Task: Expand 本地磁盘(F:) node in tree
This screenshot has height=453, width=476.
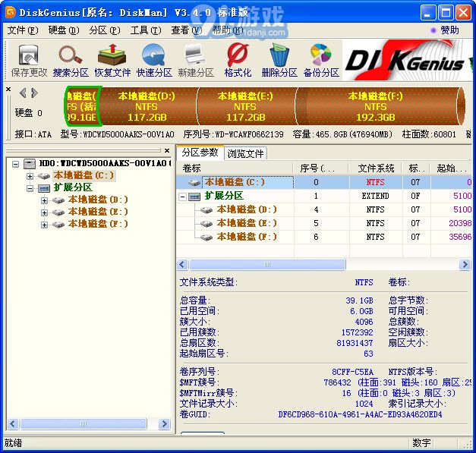Action: pyautogui.click(x=44, y=225)
